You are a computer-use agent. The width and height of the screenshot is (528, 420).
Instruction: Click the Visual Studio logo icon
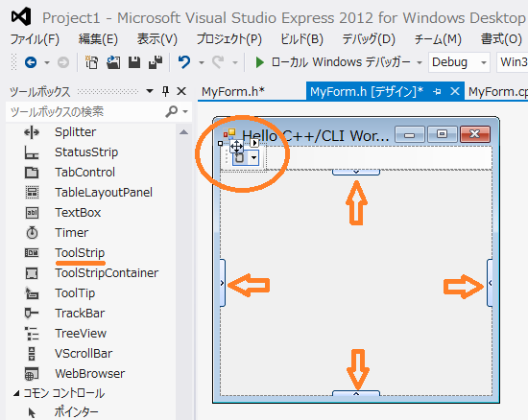tap(21, 16)
